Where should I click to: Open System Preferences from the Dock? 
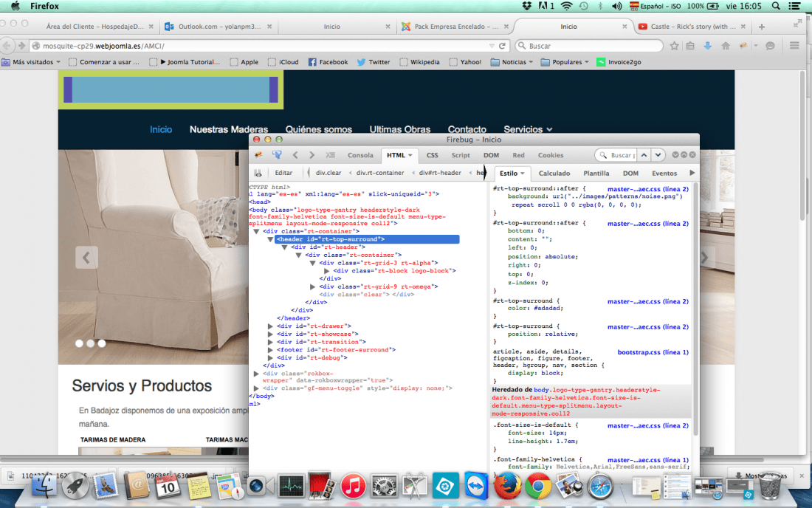coord(384,487)
